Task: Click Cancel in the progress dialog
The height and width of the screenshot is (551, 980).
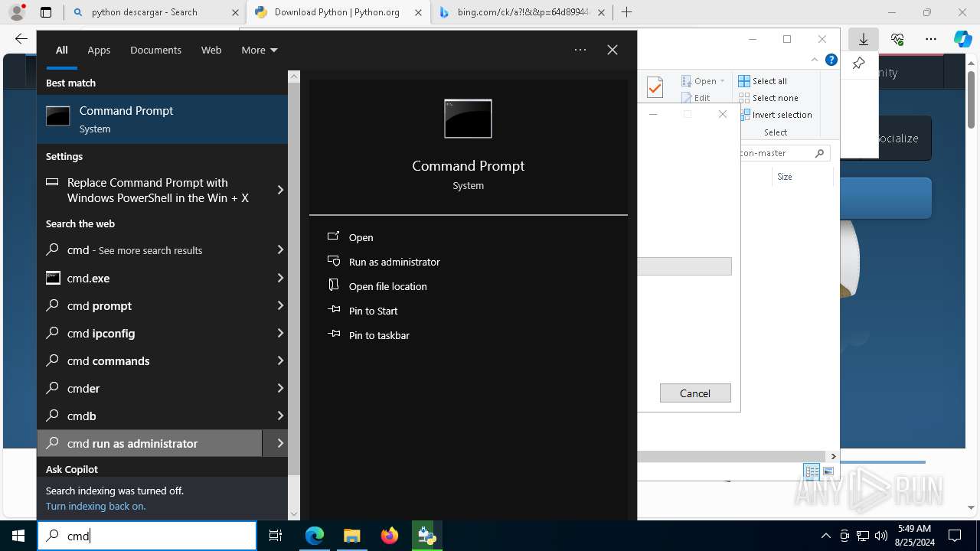Action: pos(695,393)
